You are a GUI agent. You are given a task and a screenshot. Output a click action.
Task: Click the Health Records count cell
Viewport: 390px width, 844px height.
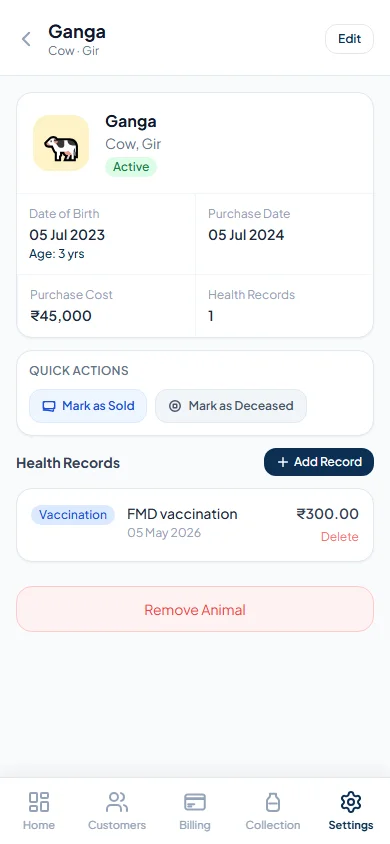point(284,306)
